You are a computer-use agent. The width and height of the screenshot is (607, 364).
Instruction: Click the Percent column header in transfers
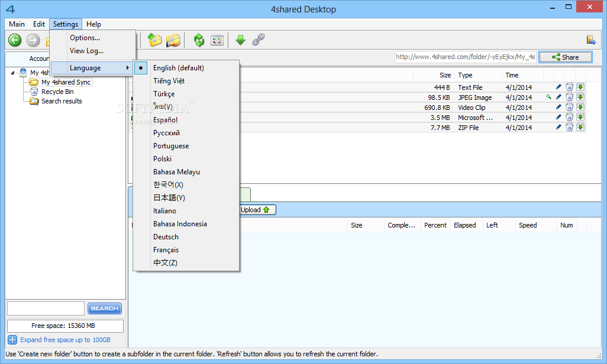(435, 225)
